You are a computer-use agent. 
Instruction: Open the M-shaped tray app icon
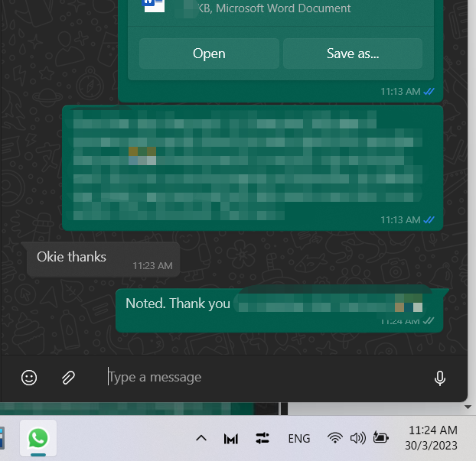[231, 439]
